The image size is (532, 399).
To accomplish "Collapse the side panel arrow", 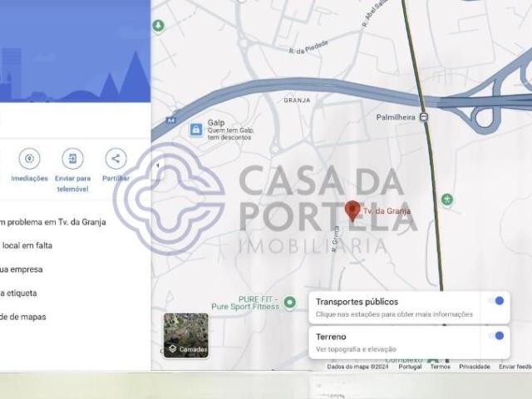I will tap(157, 165).
